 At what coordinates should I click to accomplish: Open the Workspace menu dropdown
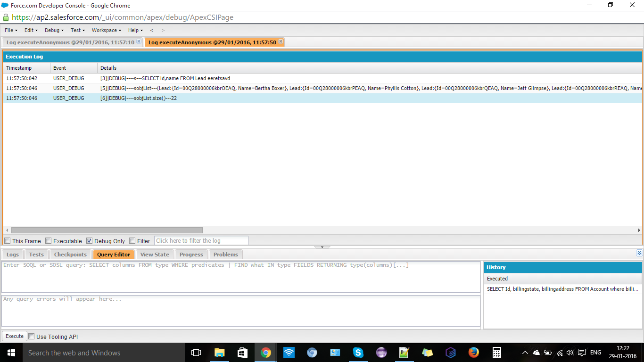(x=107, y=30)
